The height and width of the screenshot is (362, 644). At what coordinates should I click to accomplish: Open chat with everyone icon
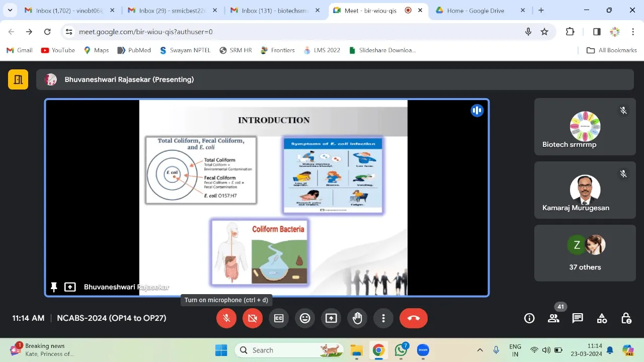[578, 318]
